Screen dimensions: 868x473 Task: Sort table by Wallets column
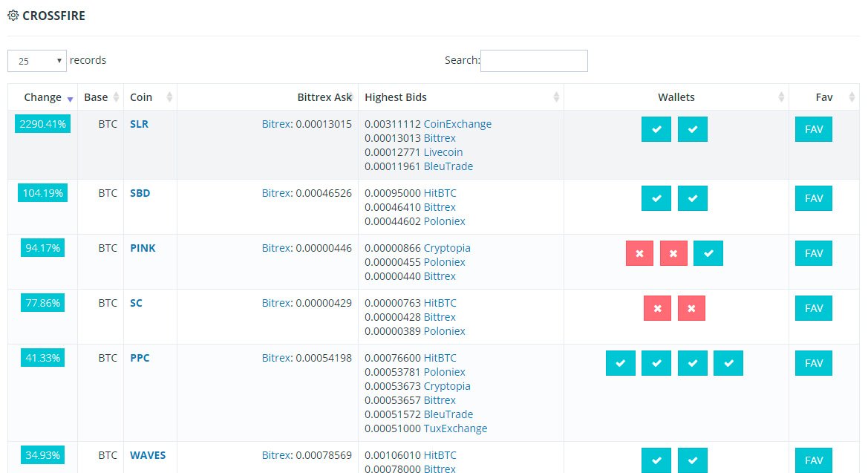[x=676, y=97]
